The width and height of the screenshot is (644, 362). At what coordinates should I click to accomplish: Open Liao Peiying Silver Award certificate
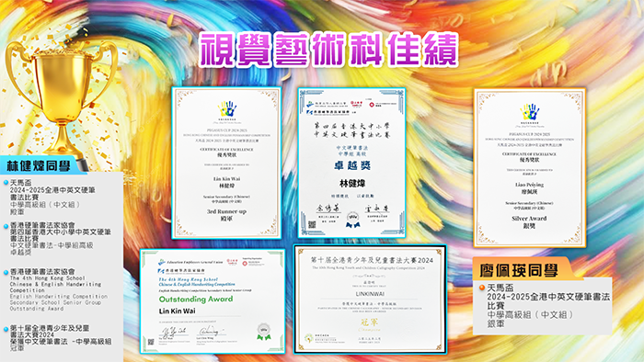530,167
